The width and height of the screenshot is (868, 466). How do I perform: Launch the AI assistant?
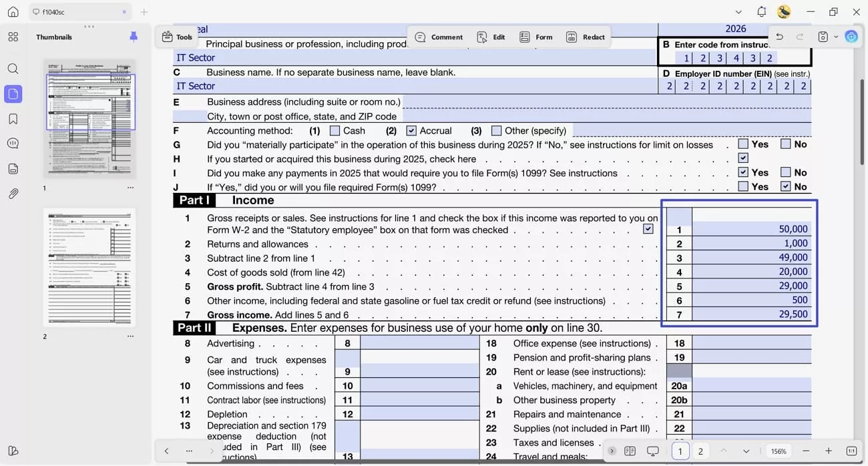851,36
